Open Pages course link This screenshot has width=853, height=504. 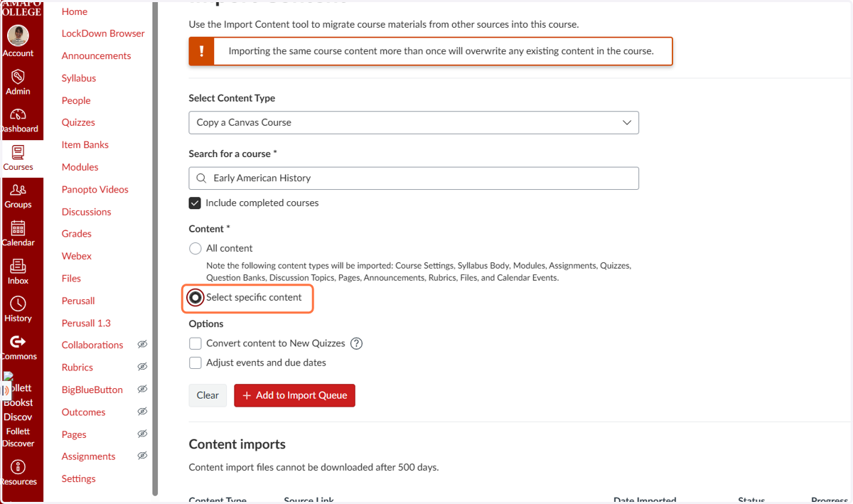click(x=74, y=434)
